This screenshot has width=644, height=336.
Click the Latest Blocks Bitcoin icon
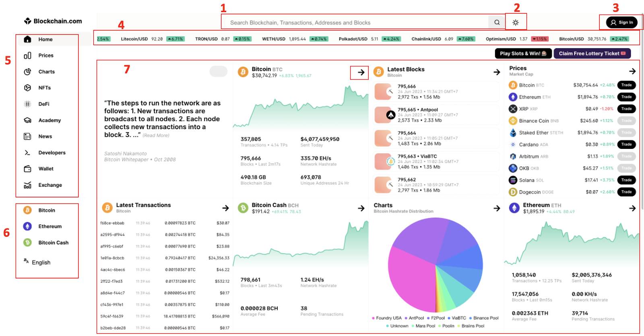point(378,72)
